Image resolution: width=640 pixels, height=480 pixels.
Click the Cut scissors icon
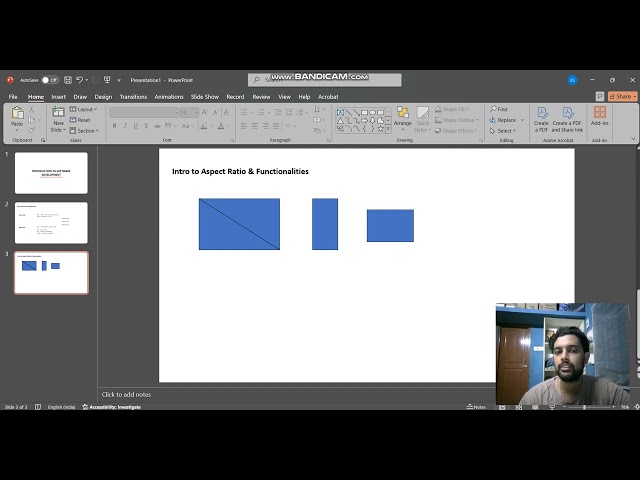click(31, 109)
